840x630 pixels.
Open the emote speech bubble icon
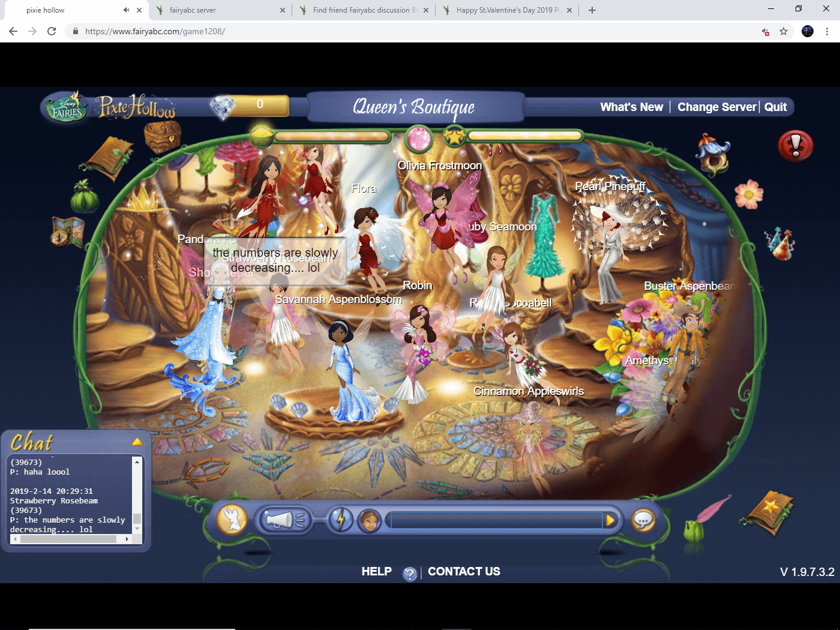point(643,521)
